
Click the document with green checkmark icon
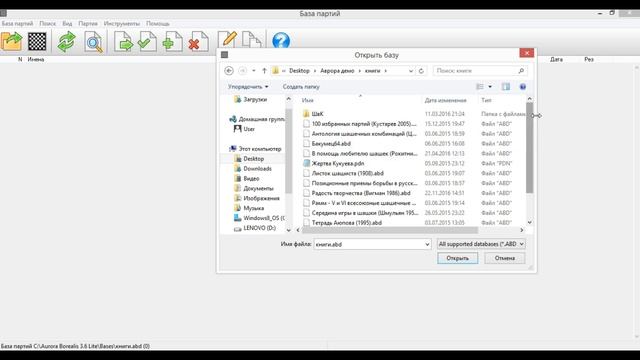pyautogui.click(x=147, y=41)
